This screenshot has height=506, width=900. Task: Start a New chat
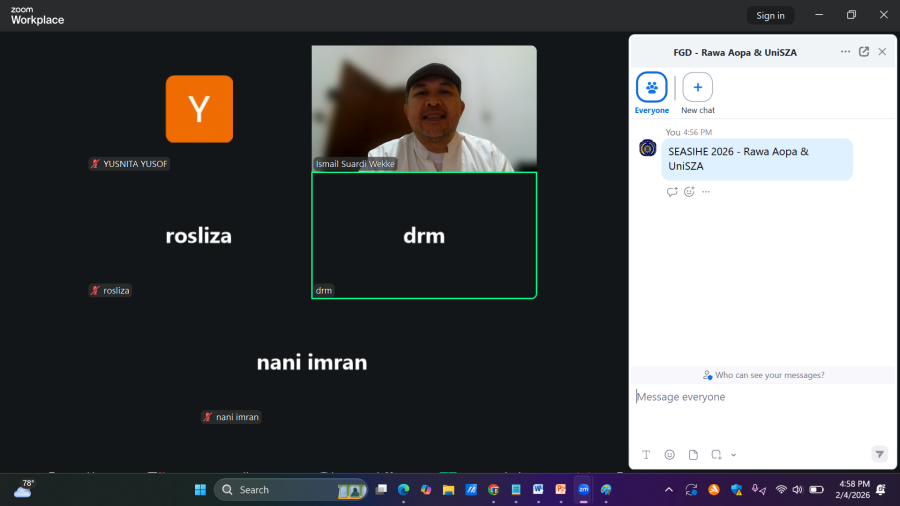(x=697, y=88)
